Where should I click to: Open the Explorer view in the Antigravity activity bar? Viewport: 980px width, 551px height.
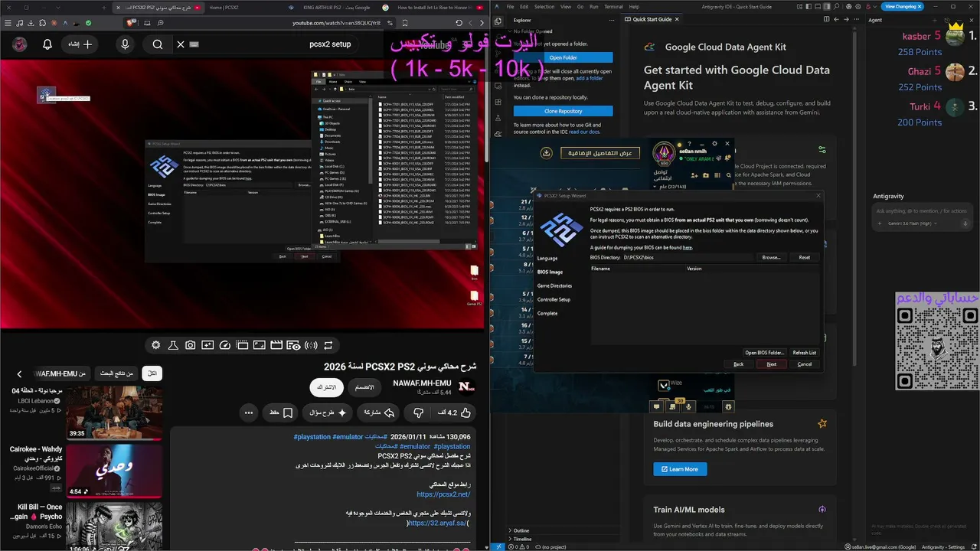[x=498, y=21]
